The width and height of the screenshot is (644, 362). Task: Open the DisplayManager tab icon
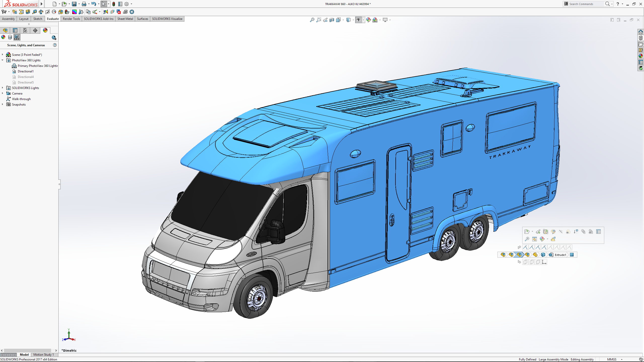click(x=45, y=30)
